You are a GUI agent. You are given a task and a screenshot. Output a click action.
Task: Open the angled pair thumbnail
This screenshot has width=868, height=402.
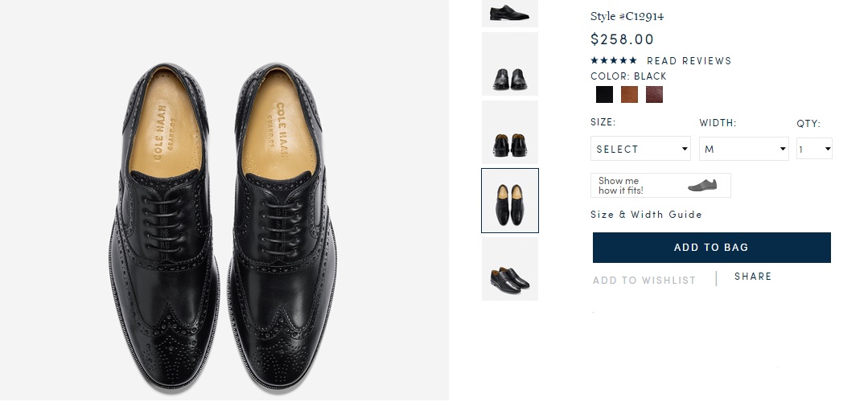[x=509, y=269]
